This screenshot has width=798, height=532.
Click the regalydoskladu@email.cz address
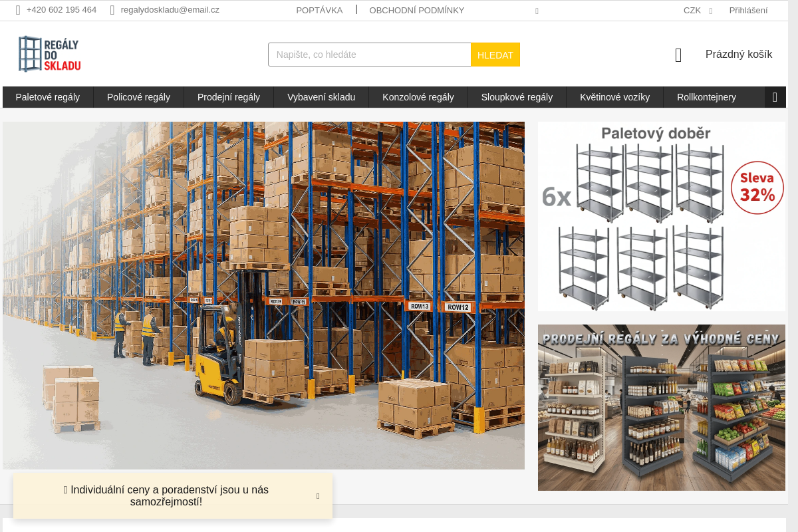170,10
